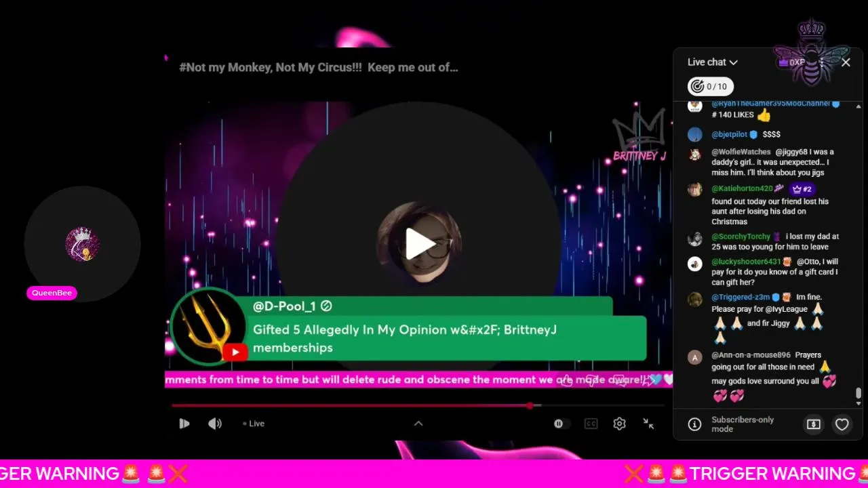This screenshot has height=488, width=868.
Task: Click the @Triggered-z3m avatar
Action: click(694, 300)
